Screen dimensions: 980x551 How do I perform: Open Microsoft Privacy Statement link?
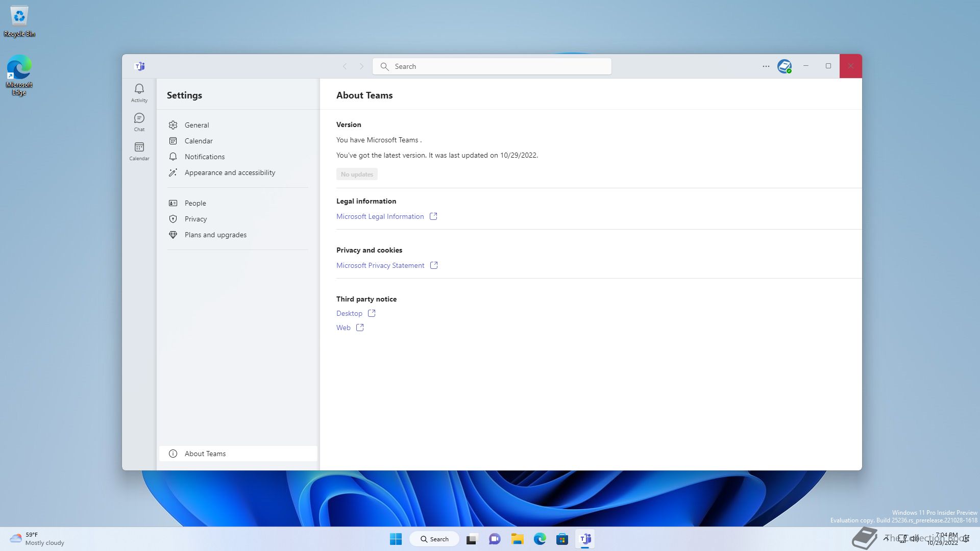coord(380,265)
